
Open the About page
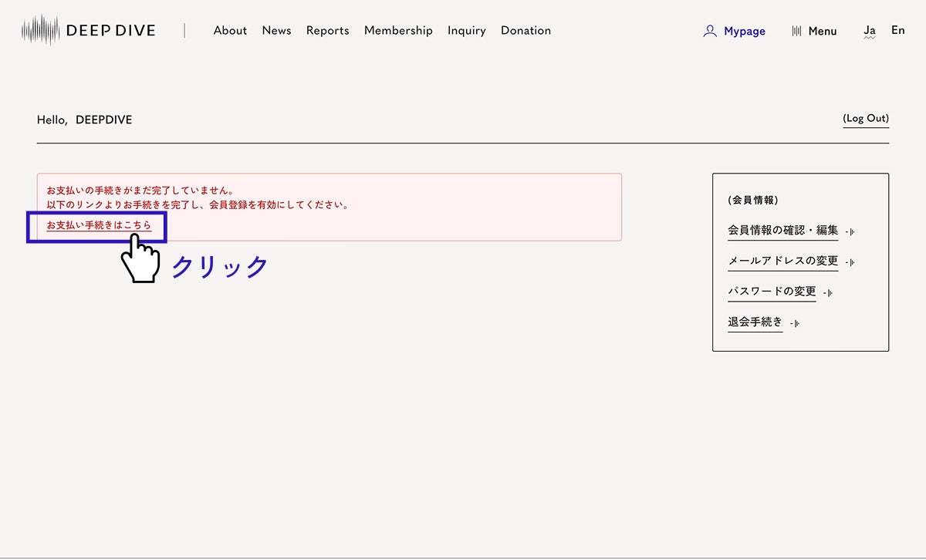[x=230, y=31]
